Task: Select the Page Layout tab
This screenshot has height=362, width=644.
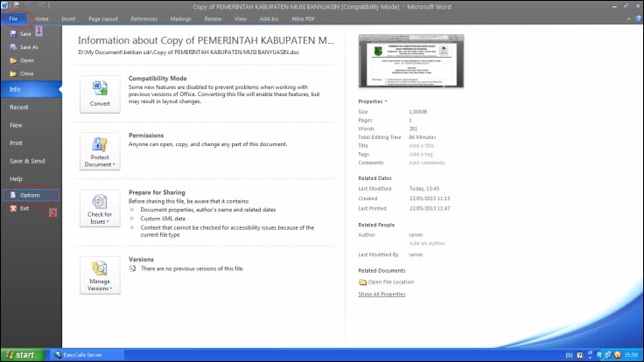Action: [x=103, y=19]
